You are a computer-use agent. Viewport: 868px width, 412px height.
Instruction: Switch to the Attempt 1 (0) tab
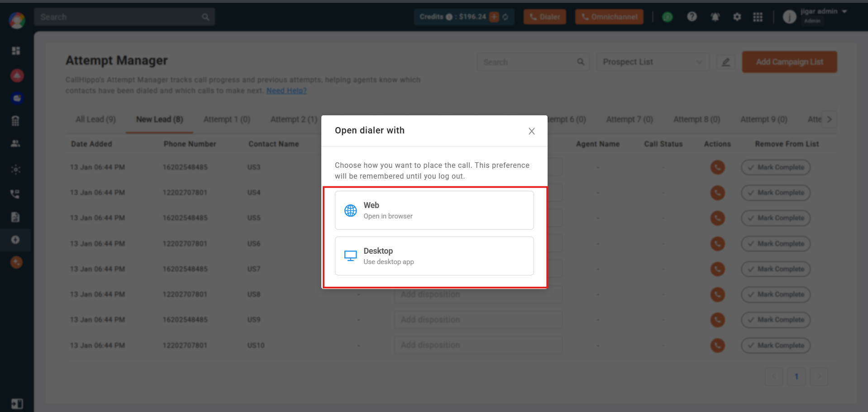pos(227,119)
